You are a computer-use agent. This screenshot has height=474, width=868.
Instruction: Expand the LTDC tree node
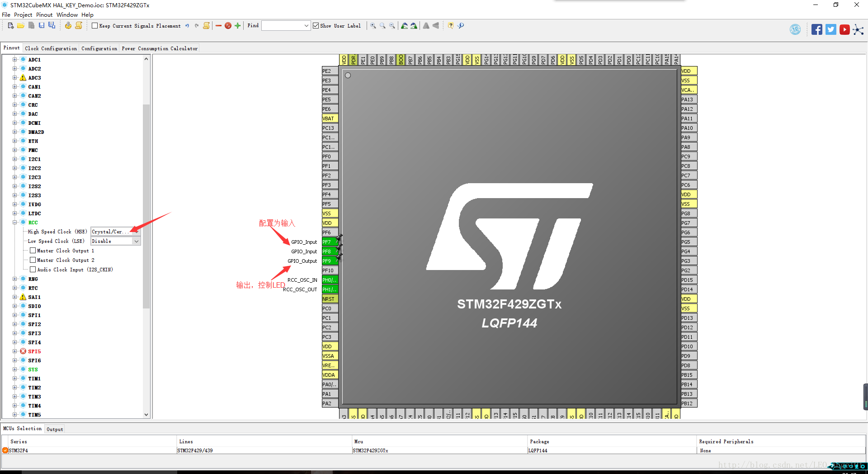[x=14, y=213]
